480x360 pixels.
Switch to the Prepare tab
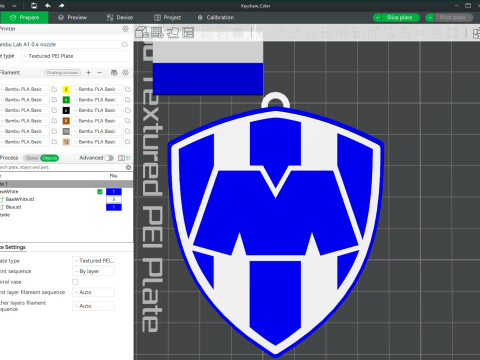[x=24, y=17]
